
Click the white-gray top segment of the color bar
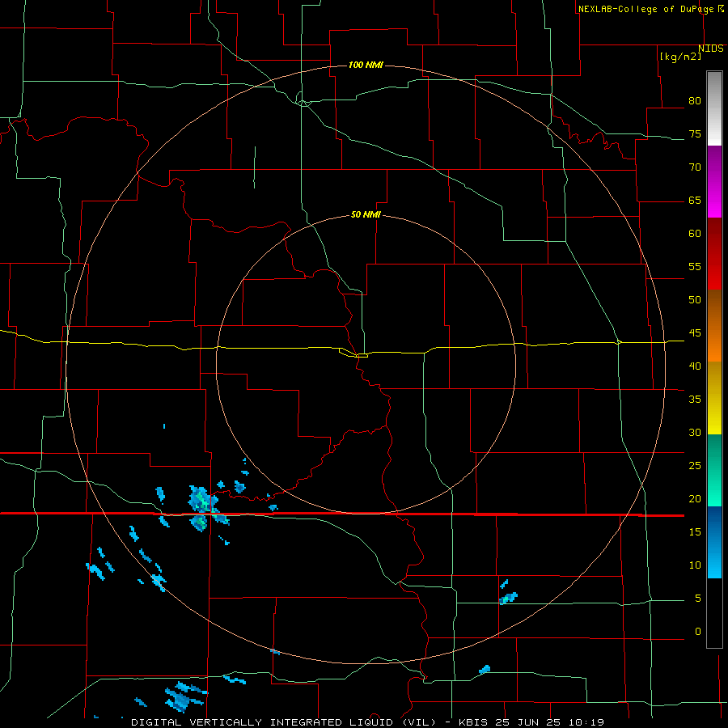(x=714, y=109)
